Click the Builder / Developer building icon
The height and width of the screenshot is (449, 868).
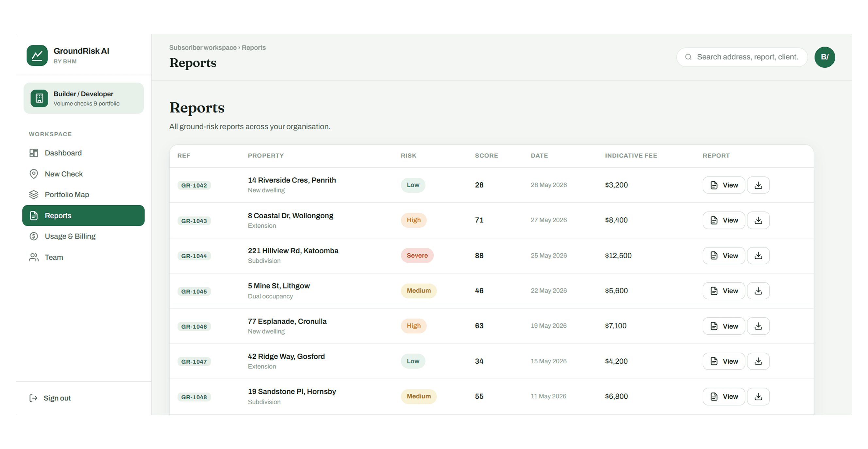click(x=40, y=98)
